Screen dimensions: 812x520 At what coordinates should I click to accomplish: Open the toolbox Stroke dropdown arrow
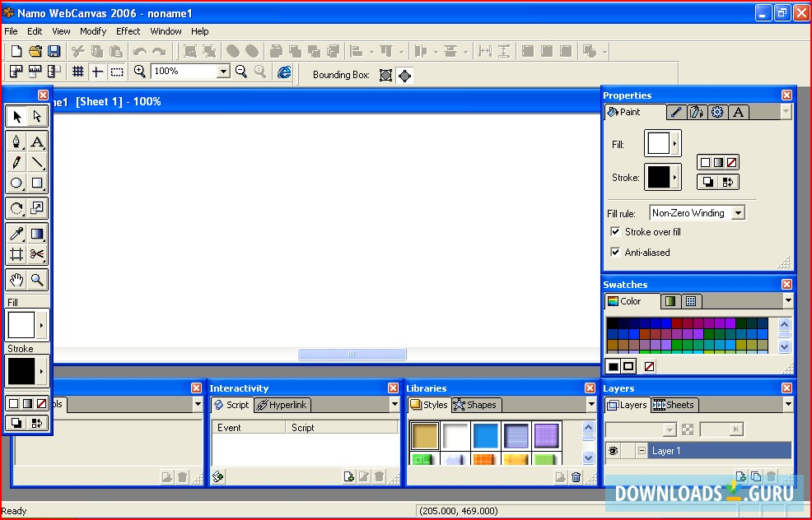click(41, 371)
